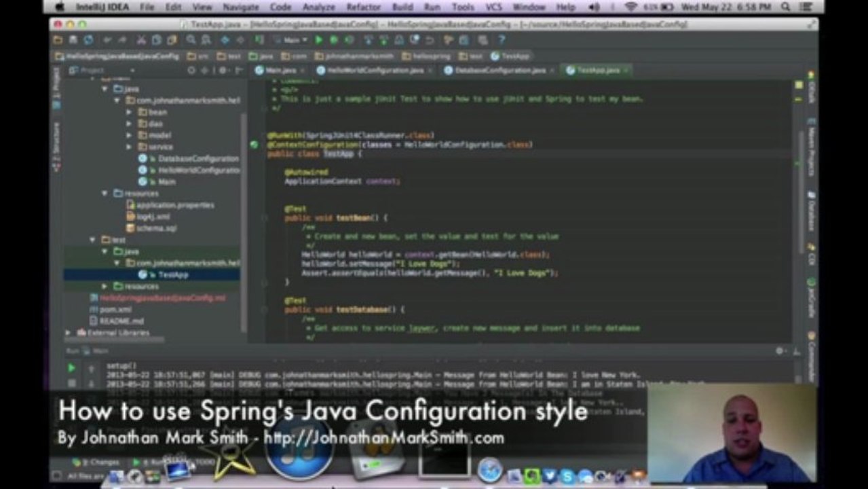Select application.properties file
This screenshot has height=489, width=868.
coord(170,205)
